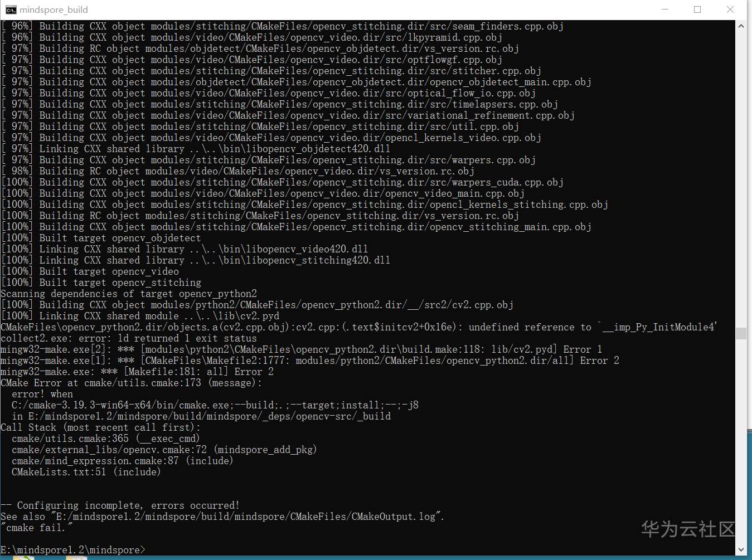Click the CMakeOutput.log "See also" line
The image size is (752, 560).
223,517
